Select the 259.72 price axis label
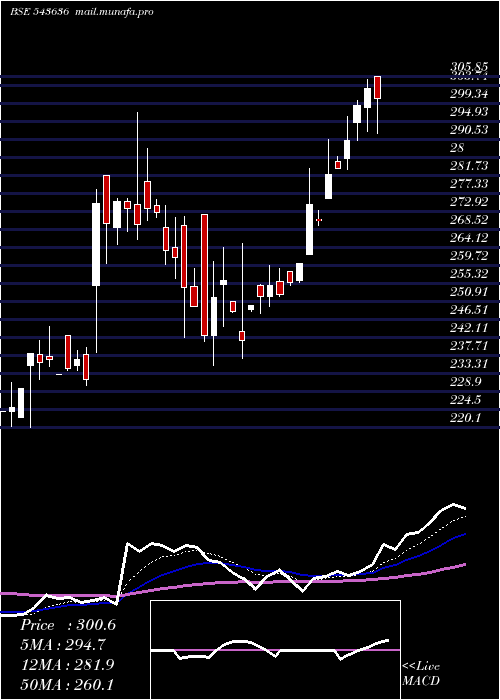Viewport: 500px width, 700px height. pos(469,256)
